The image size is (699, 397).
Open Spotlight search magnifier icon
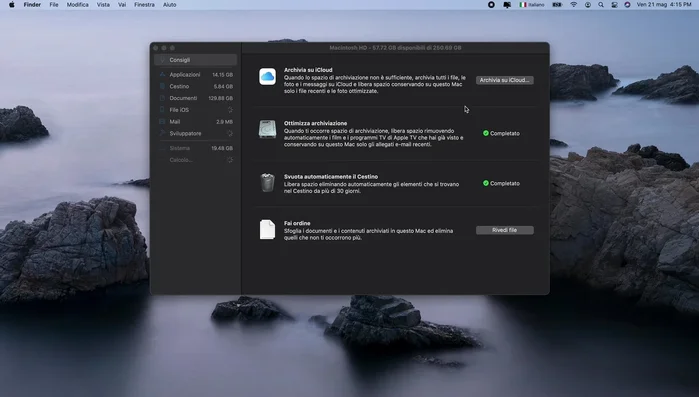click(x=601, y=4)
